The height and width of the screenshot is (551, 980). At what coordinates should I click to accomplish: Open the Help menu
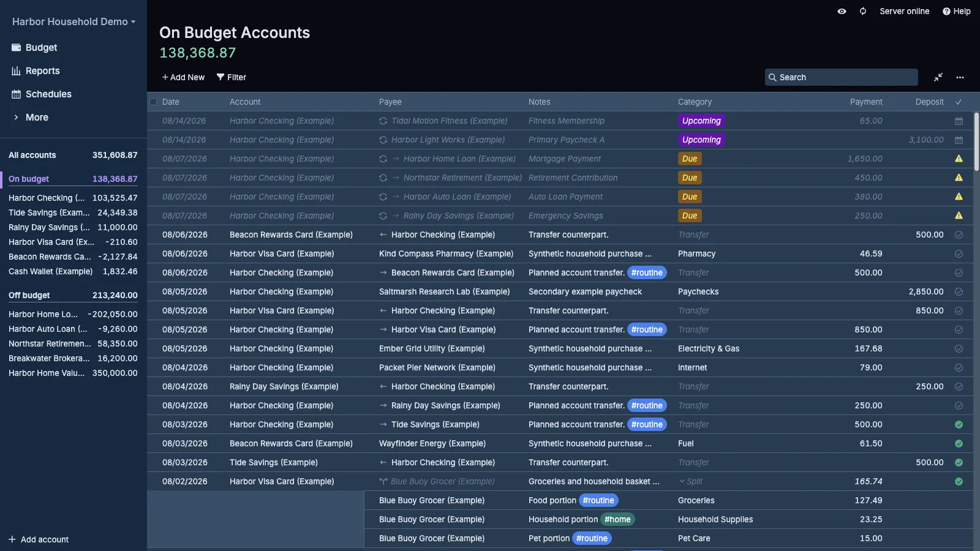[x=956, y=11]
